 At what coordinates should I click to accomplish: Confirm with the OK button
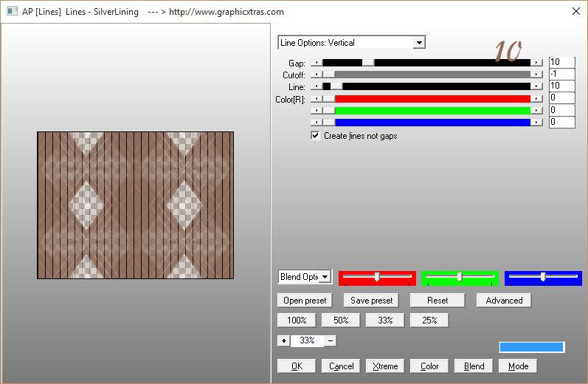pos(297,366)
